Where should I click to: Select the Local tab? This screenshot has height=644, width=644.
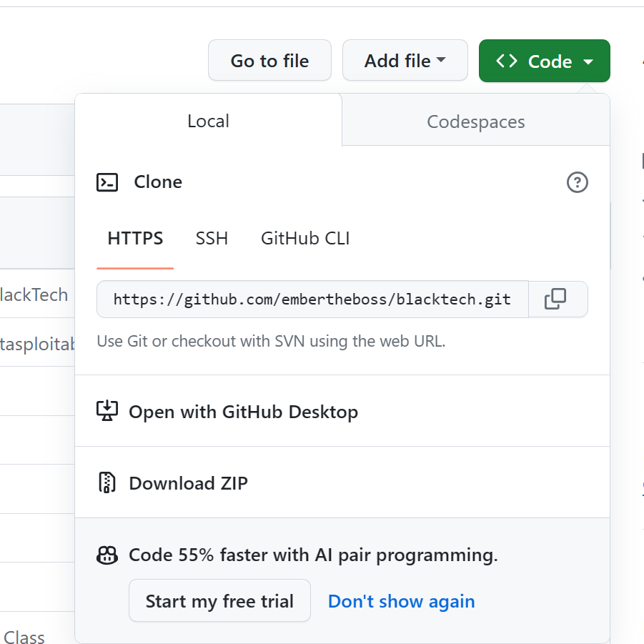[208, 121]
